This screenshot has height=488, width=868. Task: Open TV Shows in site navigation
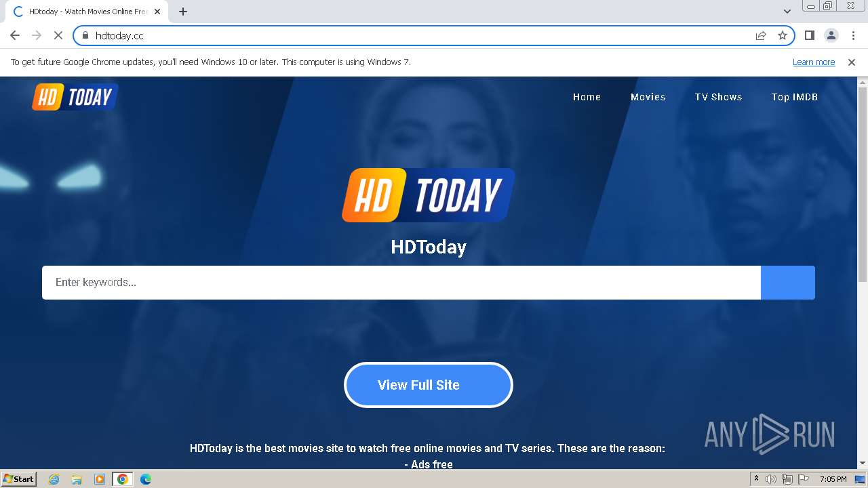pos(718,97)
